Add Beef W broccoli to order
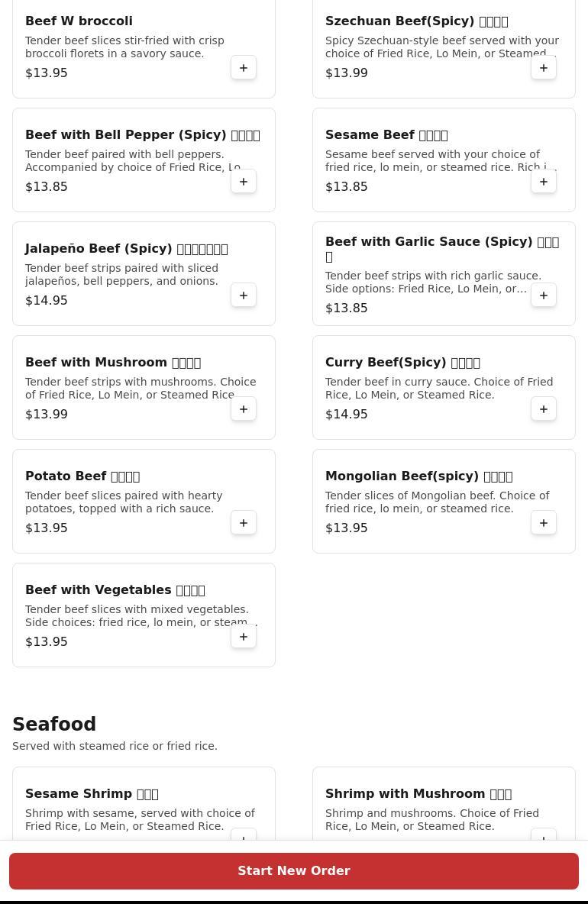This screenshot has width=588, height=904. coord(244,67)
